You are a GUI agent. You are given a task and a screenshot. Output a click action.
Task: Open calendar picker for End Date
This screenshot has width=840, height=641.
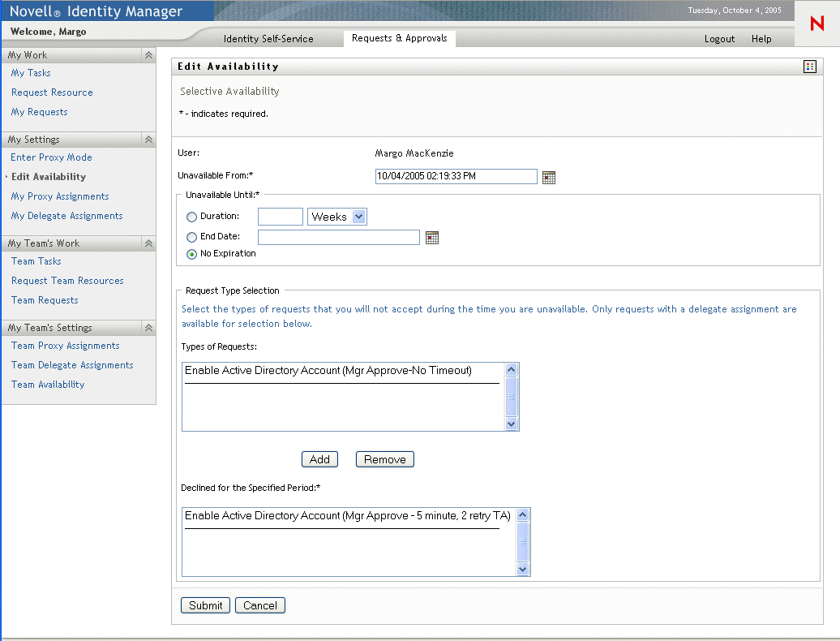pyautogui.click(x=432, y=238)
